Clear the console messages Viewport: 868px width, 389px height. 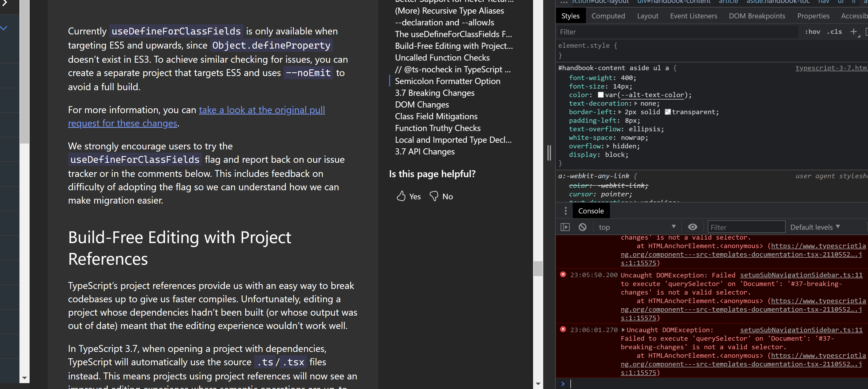coord(583,227)
